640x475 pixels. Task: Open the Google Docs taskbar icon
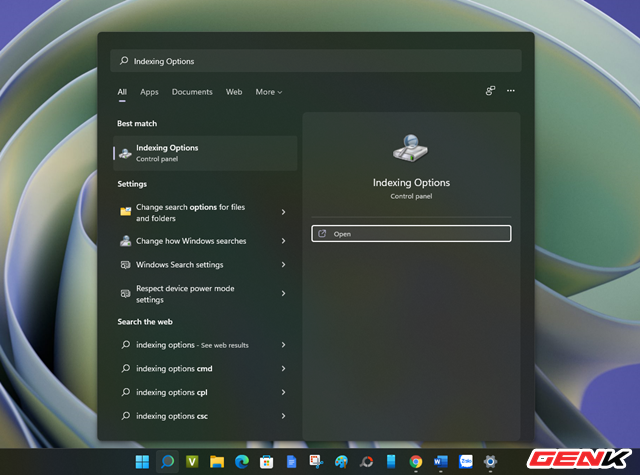(x=291, y=462)
